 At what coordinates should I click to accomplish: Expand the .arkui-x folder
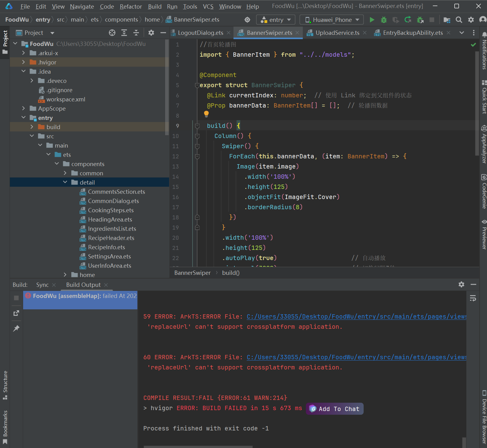23,53
